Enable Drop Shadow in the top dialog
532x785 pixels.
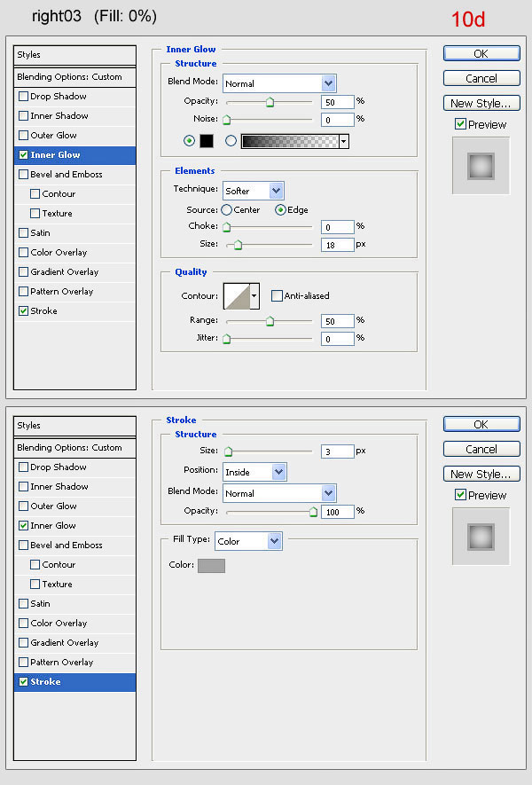[24, 97]
